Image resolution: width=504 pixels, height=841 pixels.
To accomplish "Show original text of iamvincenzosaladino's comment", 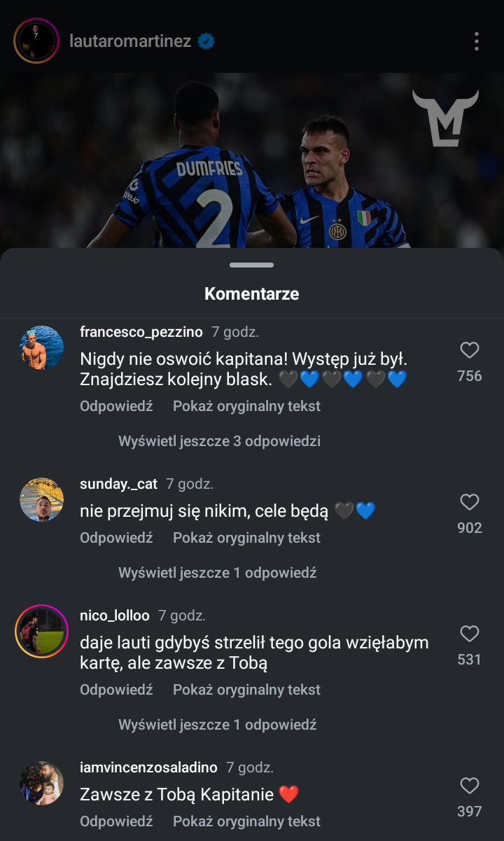I will pos(246,821).
